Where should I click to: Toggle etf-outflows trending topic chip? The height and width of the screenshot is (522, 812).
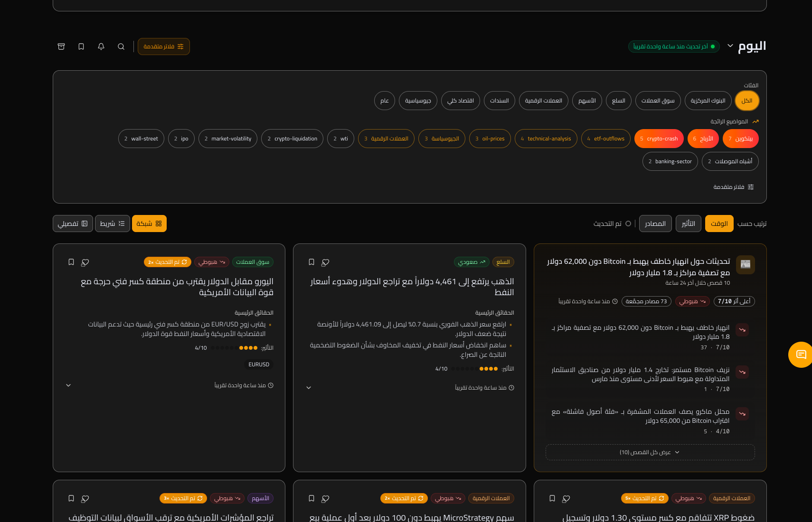click(x=606, y=139)
